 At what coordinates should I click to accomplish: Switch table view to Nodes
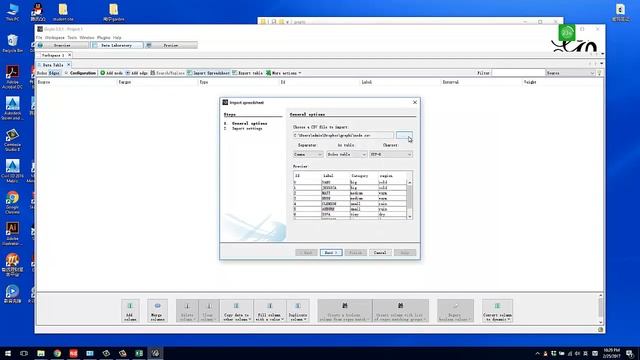pos(42,73)
